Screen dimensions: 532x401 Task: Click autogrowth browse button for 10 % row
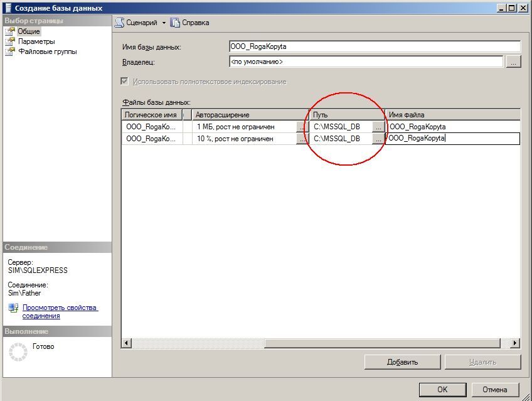click(301, 139)
